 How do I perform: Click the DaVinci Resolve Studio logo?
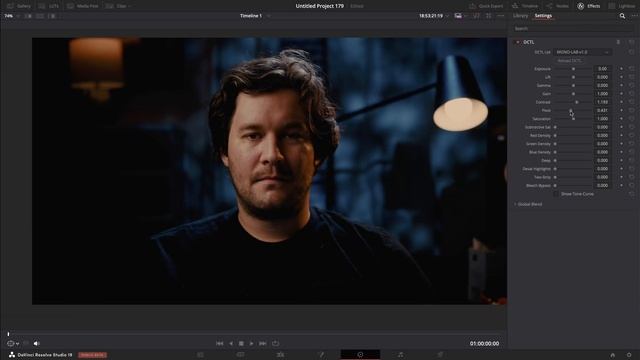click(12, 355)
